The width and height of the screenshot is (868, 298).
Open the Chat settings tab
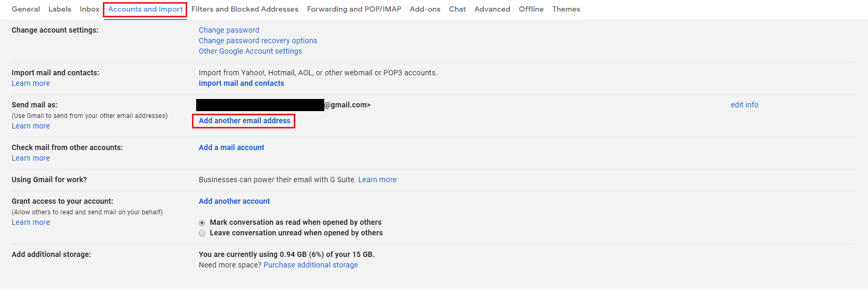coord(457,9)
